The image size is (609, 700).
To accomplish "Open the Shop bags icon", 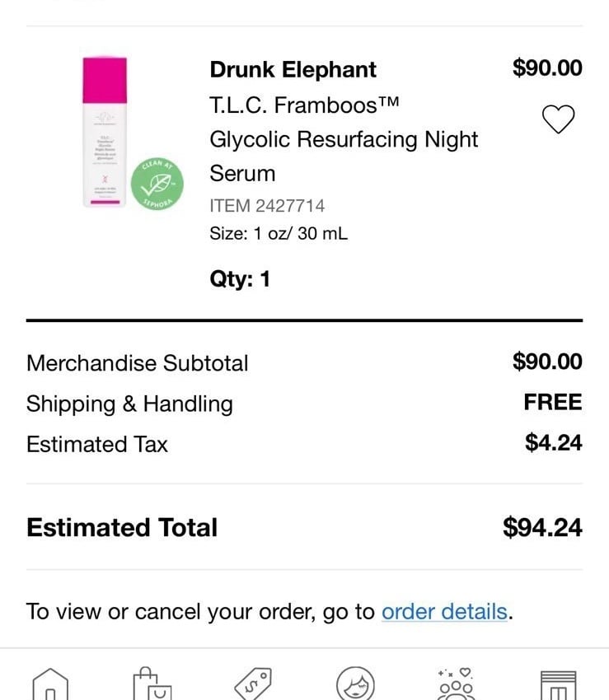I will coord(152,684).
